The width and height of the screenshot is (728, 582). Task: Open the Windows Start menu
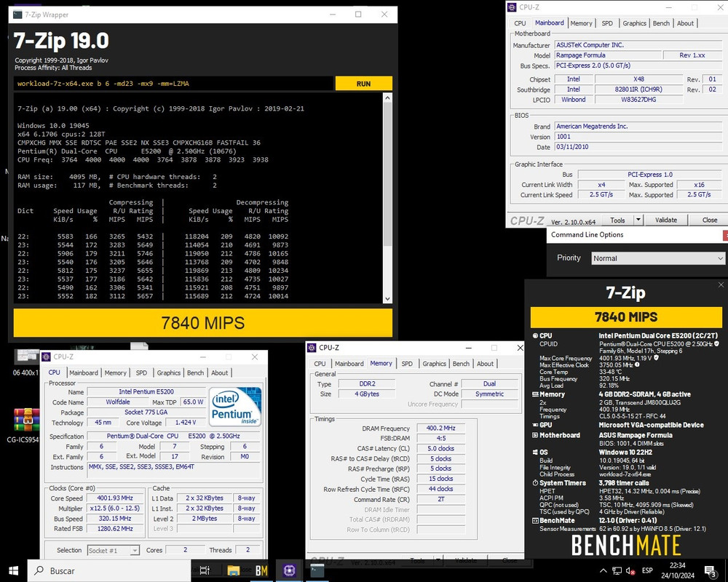pos(13,570)
